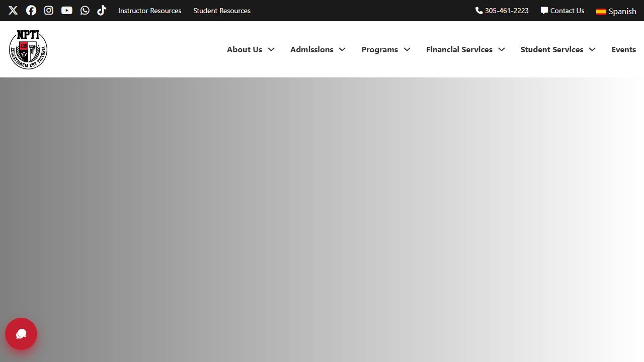Open WhatsApp via the top bar icon

tap(85, 11)
